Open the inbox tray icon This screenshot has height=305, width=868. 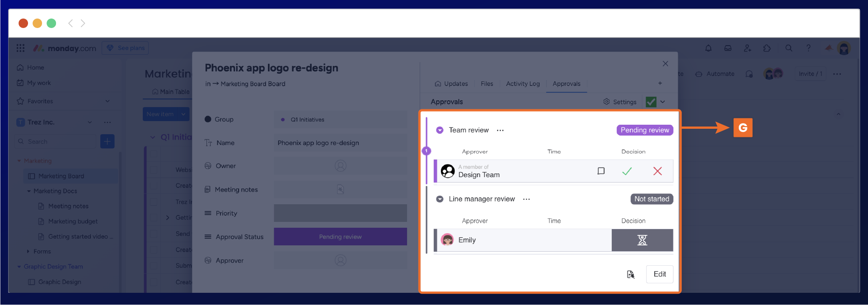(x=727, y=48)
